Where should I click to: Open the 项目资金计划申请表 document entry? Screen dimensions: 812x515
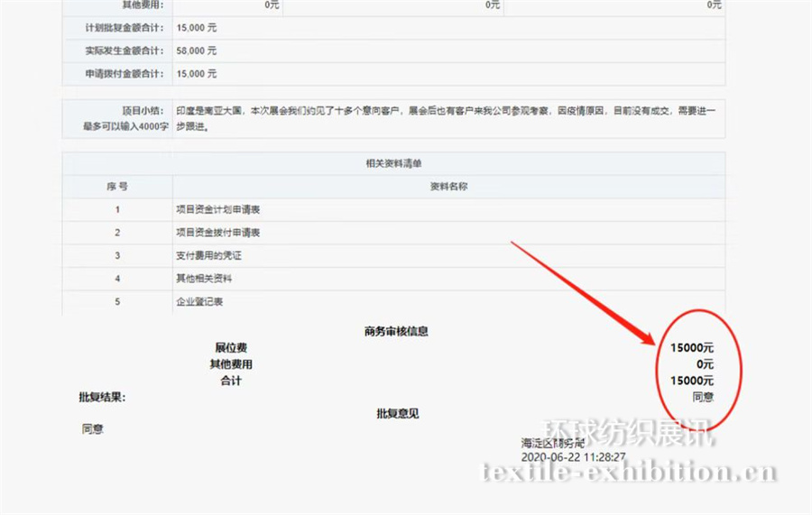(x=218, y=210)
